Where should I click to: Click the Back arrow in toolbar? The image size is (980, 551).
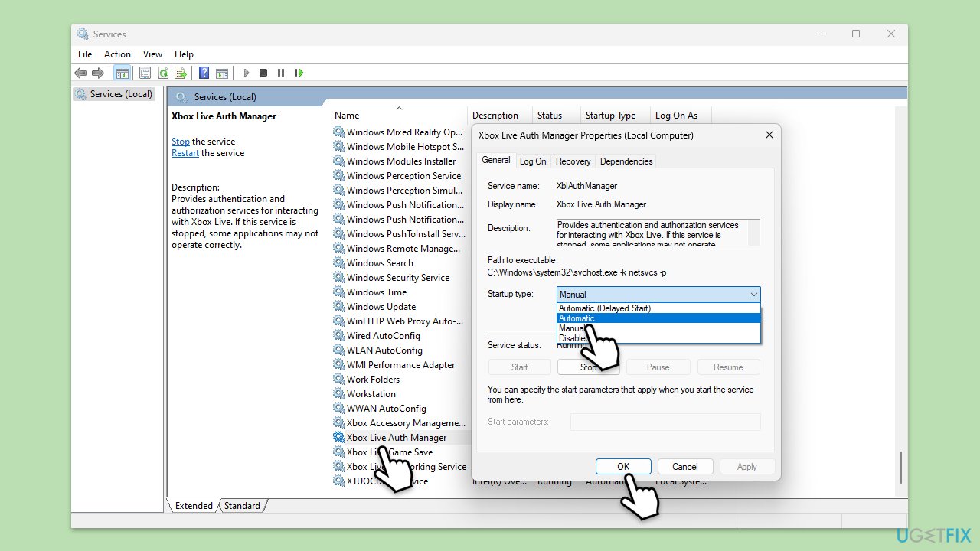click(x=80, y=73)
